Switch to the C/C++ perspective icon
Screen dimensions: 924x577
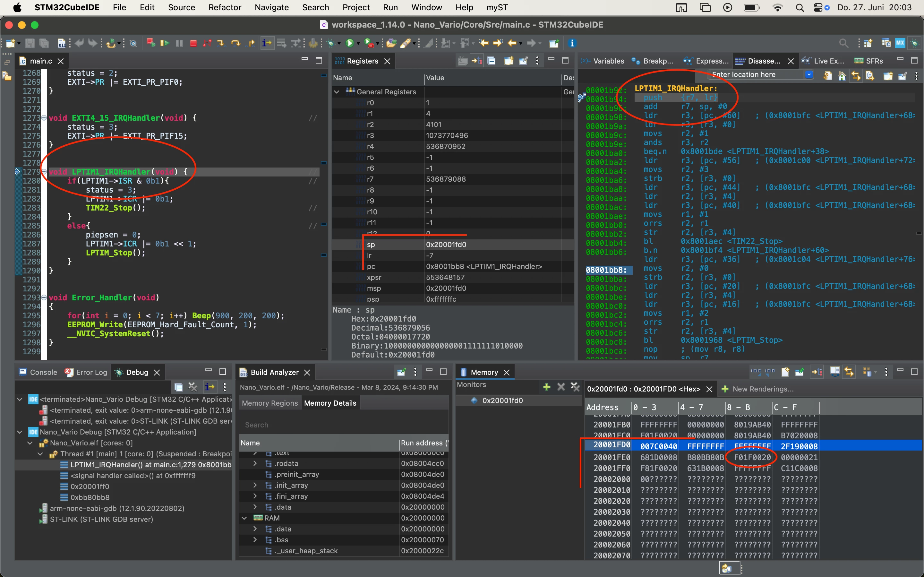point(886,43)
